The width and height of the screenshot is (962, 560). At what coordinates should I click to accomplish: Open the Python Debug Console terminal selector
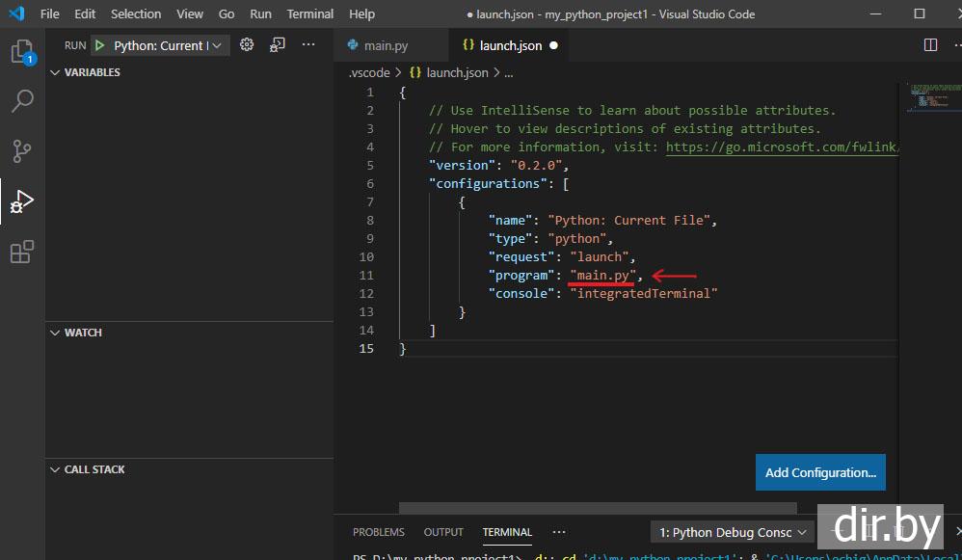click(732, 532)
